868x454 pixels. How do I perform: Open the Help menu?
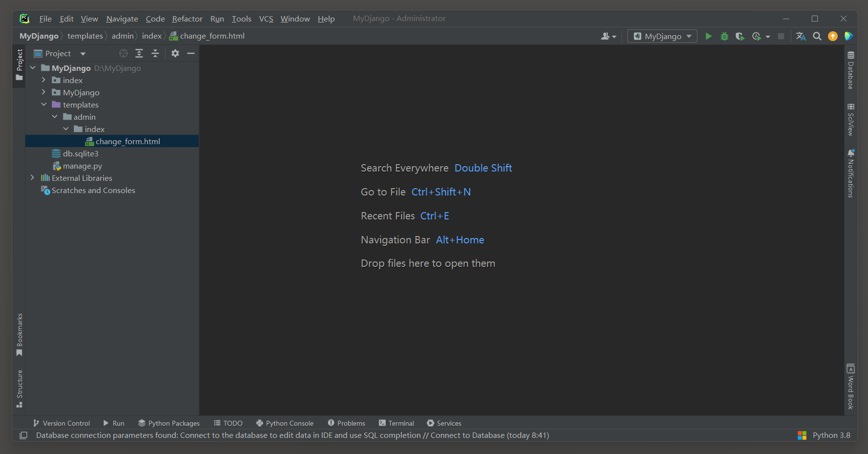click(x=326, y=19)
